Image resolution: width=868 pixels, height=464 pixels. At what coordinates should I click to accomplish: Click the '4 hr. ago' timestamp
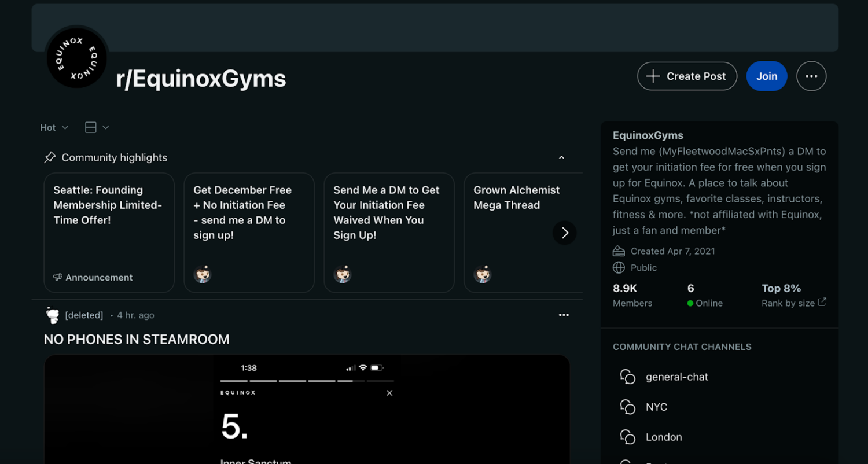click(x=135, y=315)
